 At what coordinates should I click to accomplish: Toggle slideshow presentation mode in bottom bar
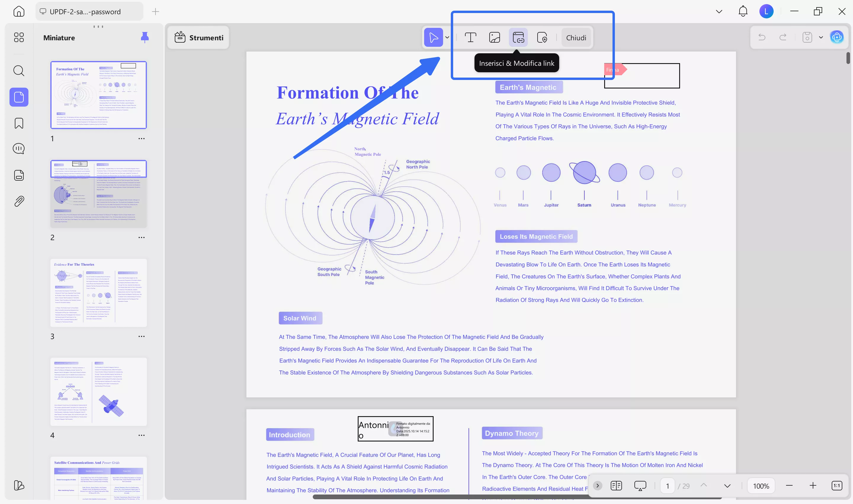point(640,486)
